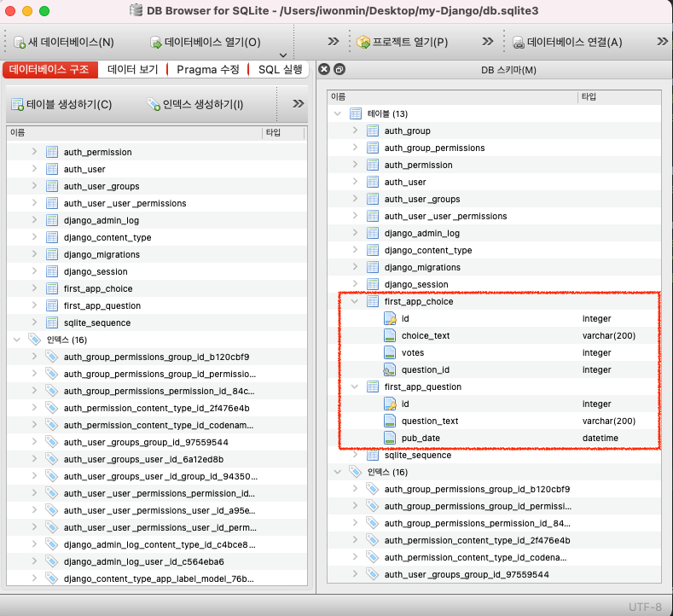Collapse first_app_question in schema panel
This screenshot has height=616, width=673.
(355, 386)
